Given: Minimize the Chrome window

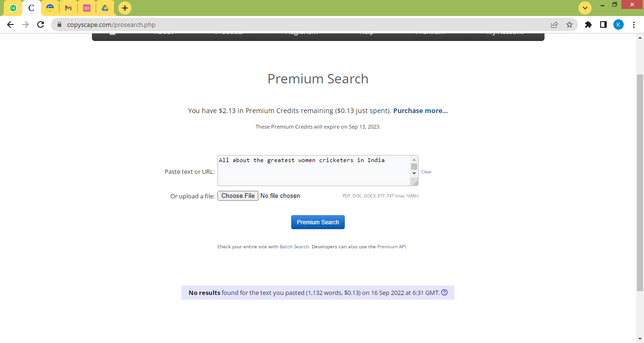Looking at the screenshot, I should pyautogui.click(x=603, y=5).
